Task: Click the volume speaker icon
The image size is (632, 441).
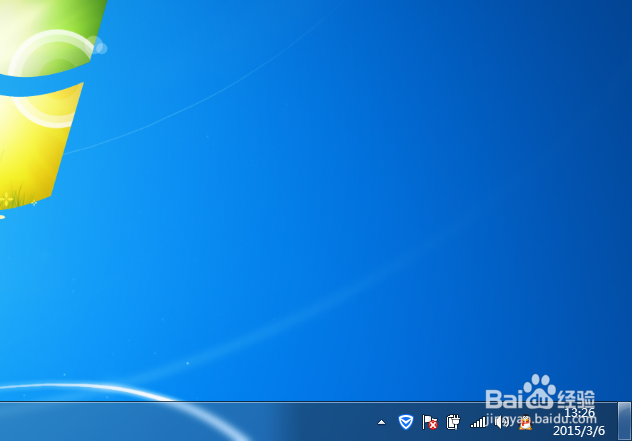Action: (x=501, y=422)
